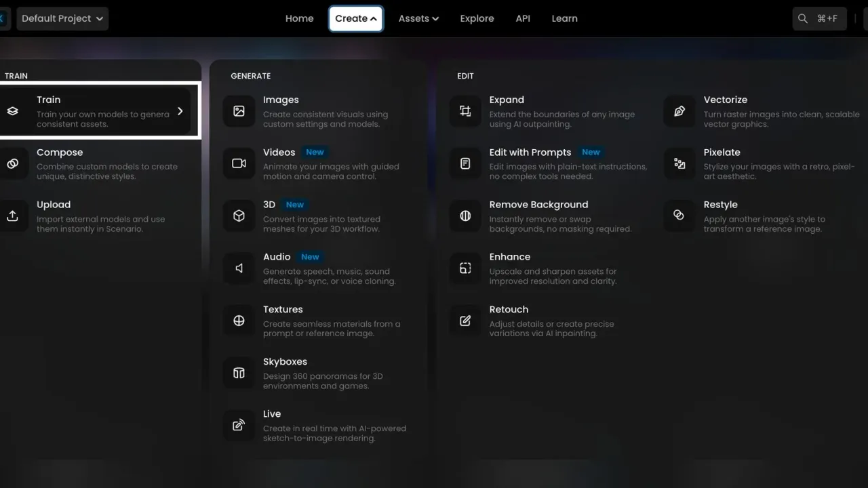Click text 'Apply another image's style to'

click(765, 220)
